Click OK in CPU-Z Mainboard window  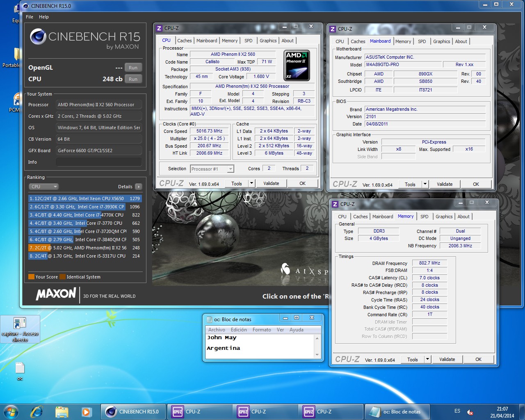pos(476,184)
